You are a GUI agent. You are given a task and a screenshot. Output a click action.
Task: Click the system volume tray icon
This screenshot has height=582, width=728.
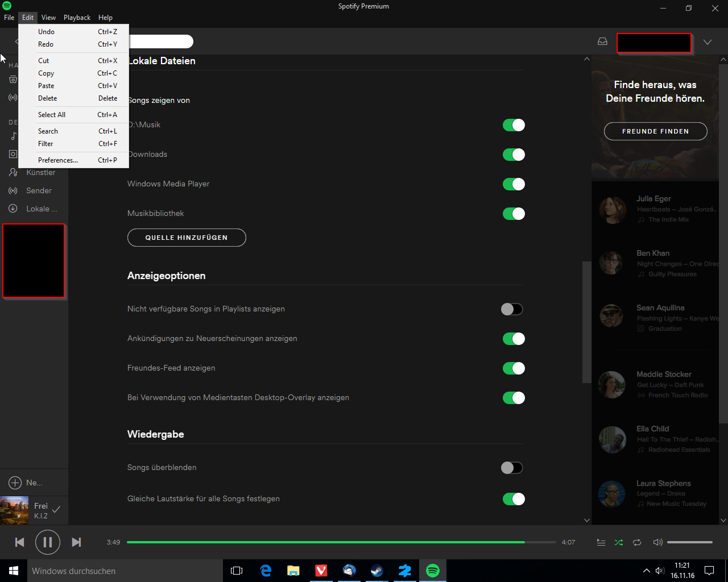(660, 571)
